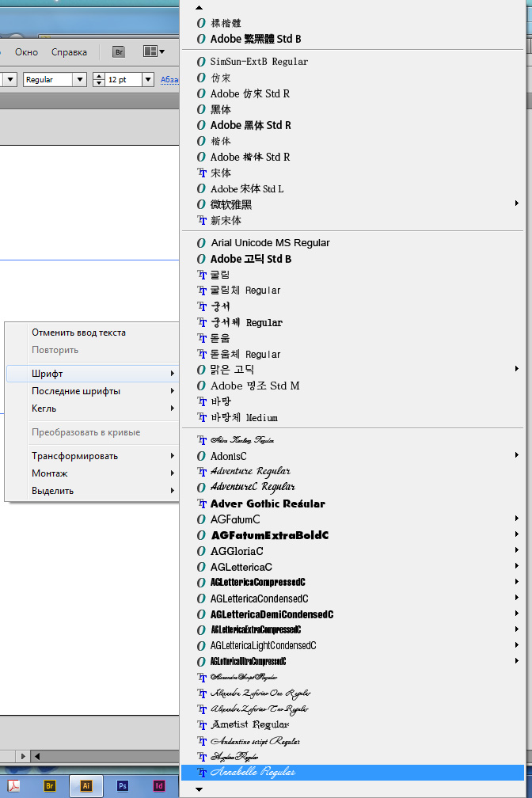This screenshot has height=798, width=532.
Task: Open the arrange documents layout icon
Action: (x=154, y=51)
